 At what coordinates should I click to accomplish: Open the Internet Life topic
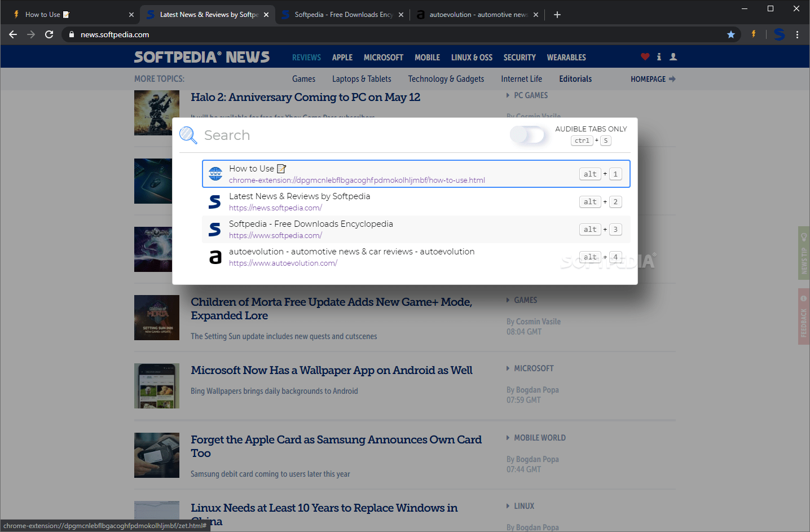[522, 79]
